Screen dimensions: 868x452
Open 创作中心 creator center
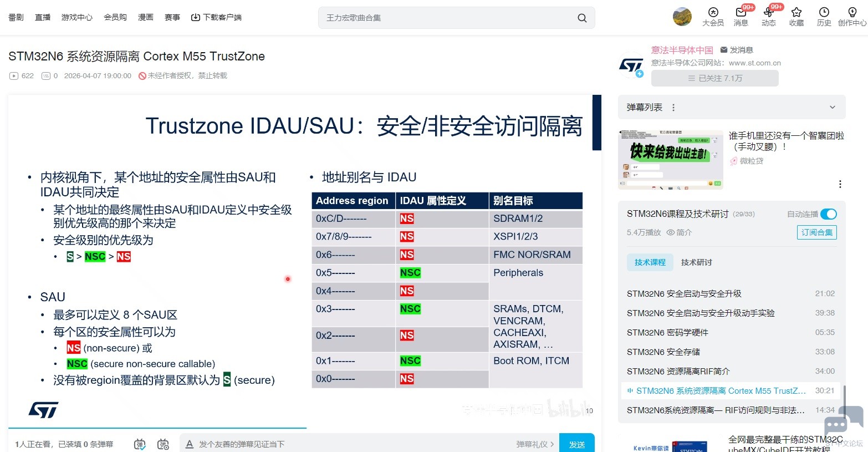click(x=852, y=17)
